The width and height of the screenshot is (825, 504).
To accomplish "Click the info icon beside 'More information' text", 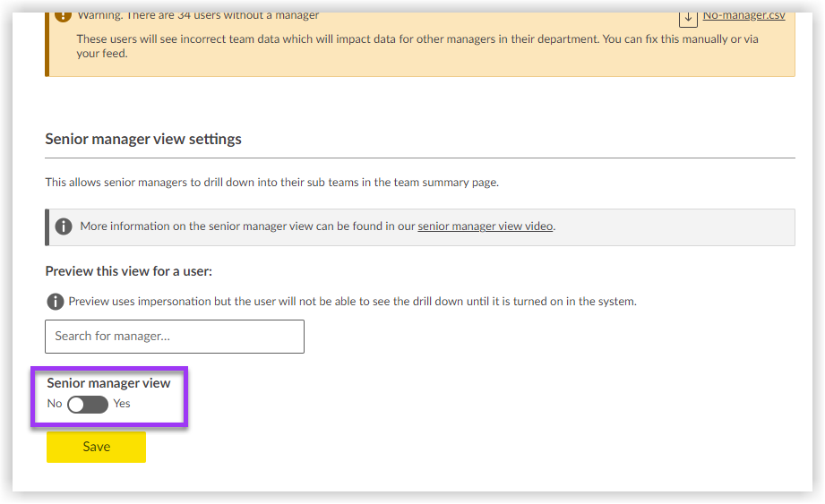I will 64,226.
